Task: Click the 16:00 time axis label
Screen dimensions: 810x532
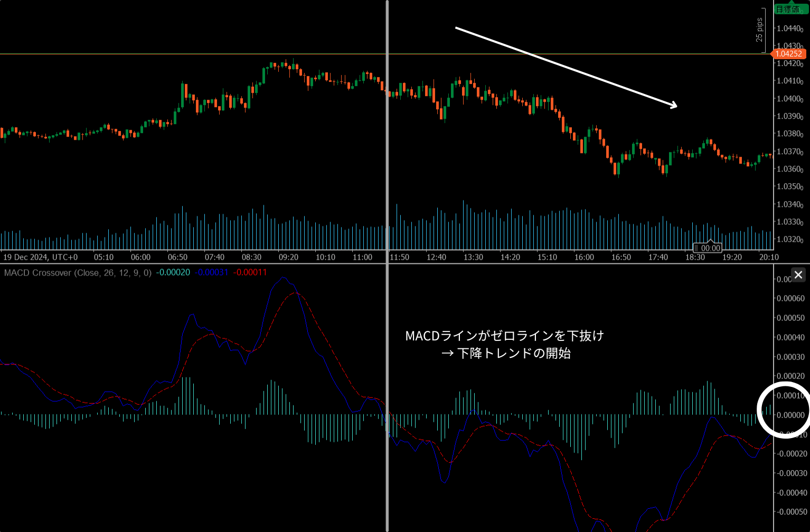Action: tap(584, 258)
